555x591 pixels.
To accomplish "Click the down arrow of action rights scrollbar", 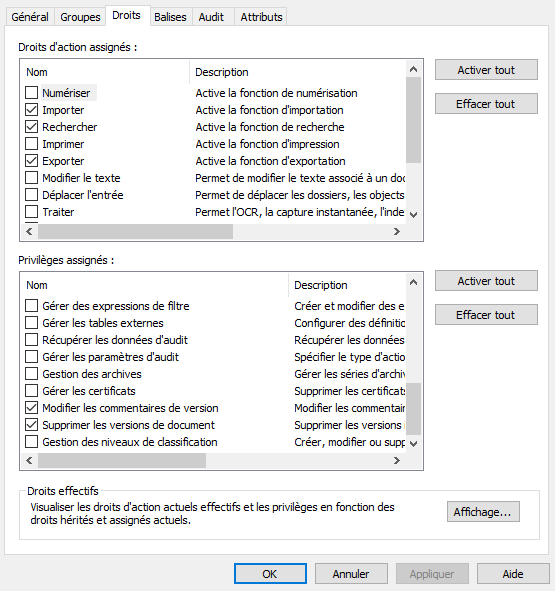I will point(414,215).
